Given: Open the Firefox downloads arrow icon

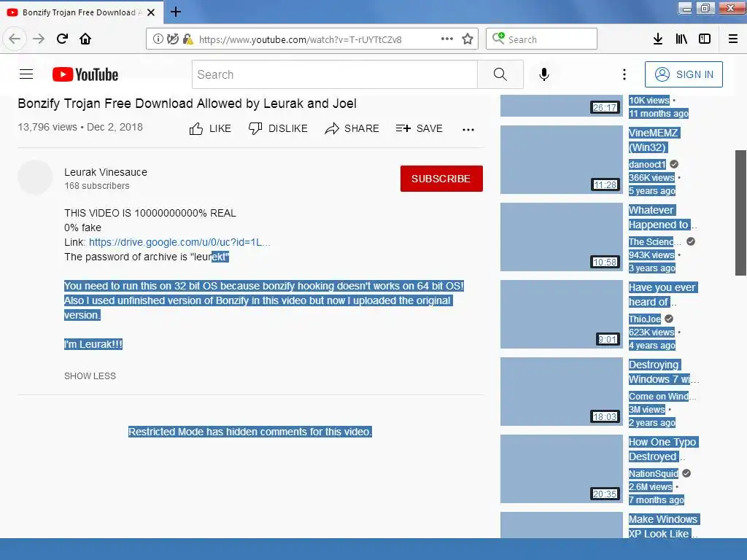Looking at the screenshot, I should pos(658,39).
